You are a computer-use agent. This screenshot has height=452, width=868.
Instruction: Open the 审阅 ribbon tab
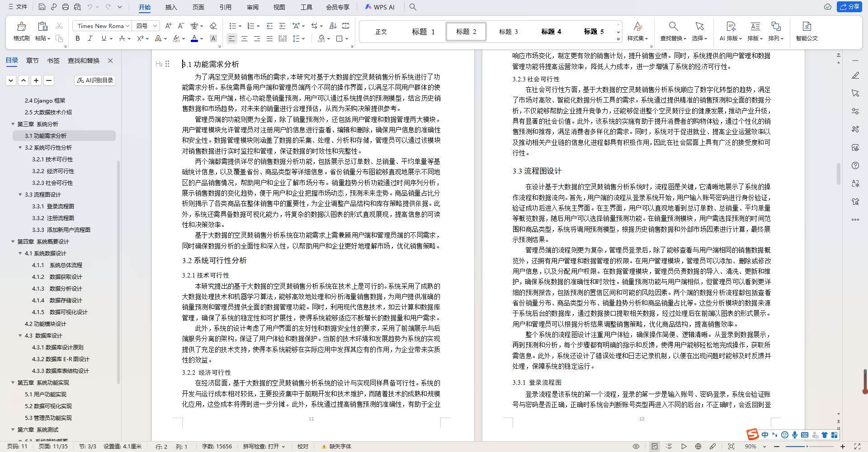[253, 7]
